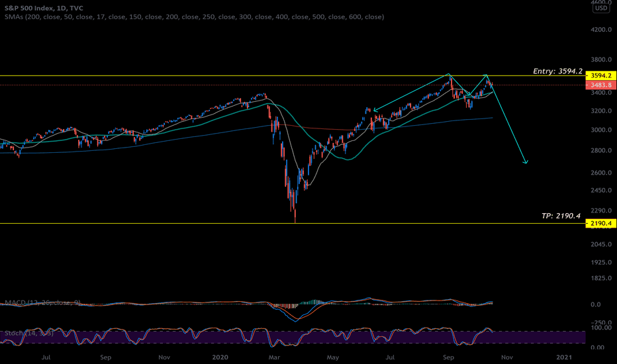Click the 4200.0 price axis label
617x364 pixels.
pos(601,30)
